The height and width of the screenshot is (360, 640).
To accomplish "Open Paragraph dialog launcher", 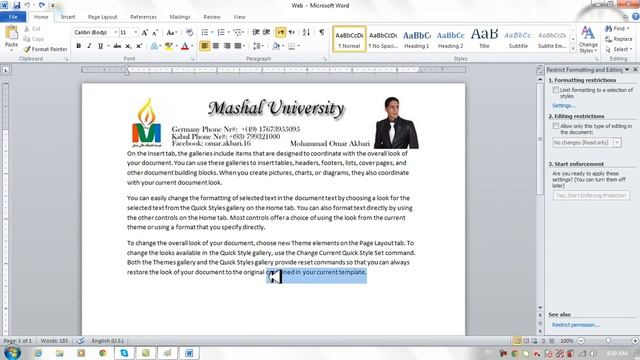I will [x=325, y=59].
